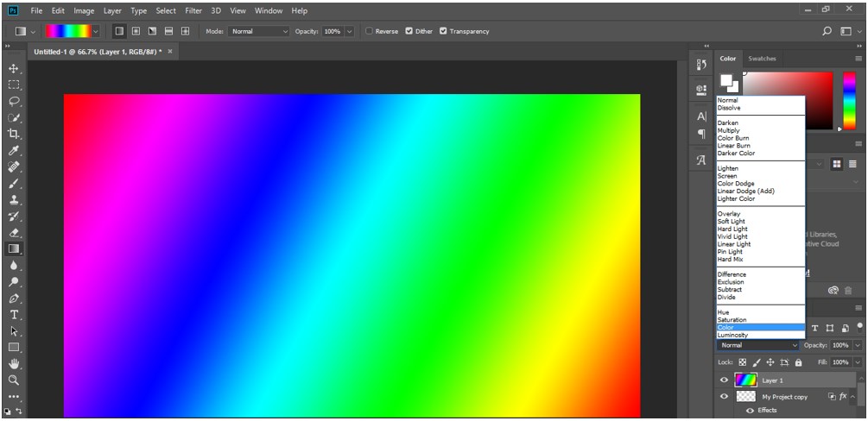868x421 pixels.
Task: Hide My Project copy layer visibility
Action: (724, 397)
